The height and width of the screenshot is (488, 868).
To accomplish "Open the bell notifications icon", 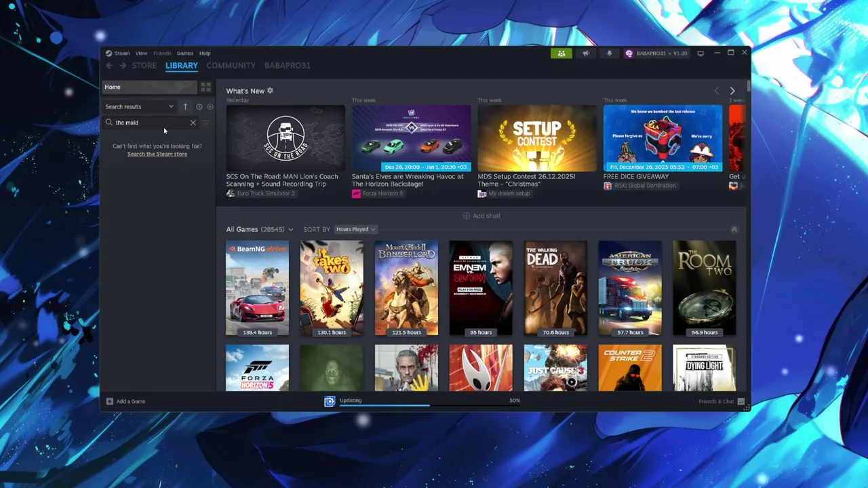I will [609, 54].
